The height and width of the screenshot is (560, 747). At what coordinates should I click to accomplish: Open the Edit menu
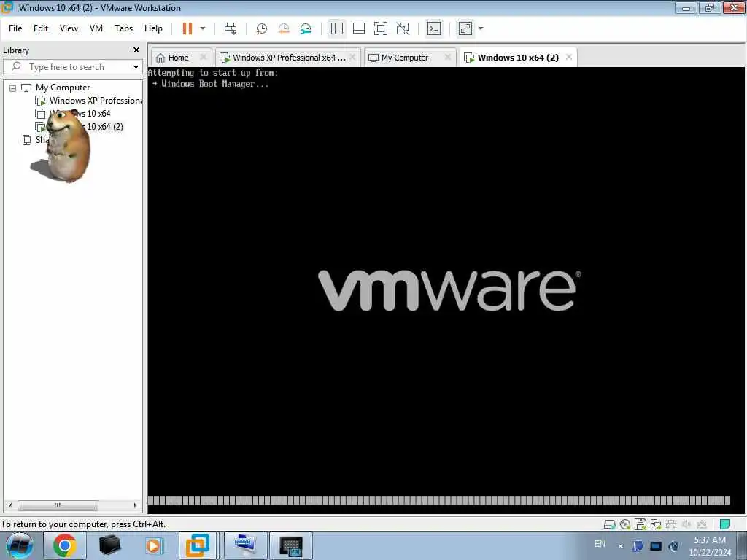[x=41, y=28]
